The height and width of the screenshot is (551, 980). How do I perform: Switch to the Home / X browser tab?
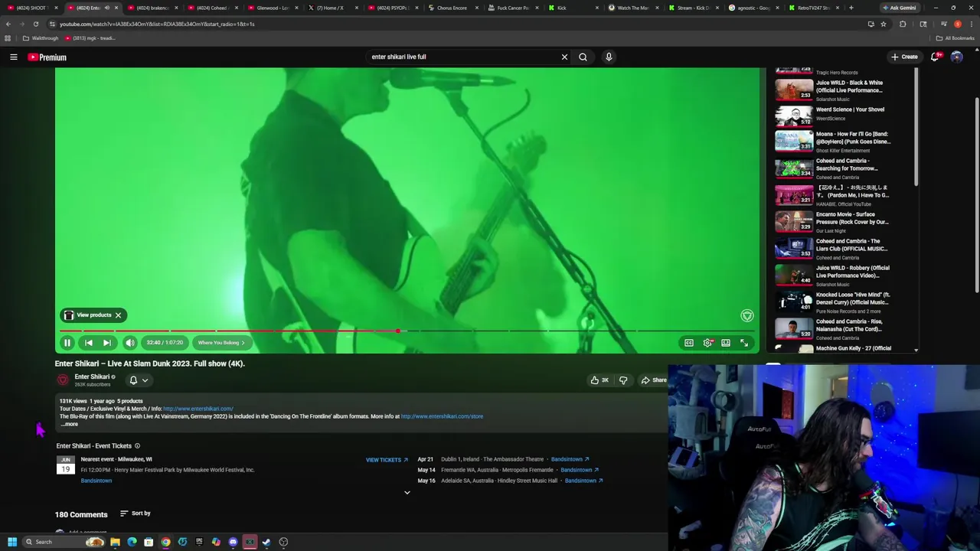pos(332,8)
